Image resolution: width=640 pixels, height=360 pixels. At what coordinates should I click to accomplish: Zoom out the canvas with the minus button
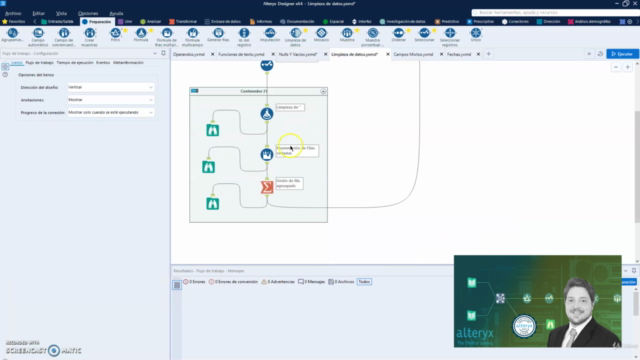click(616, 67)
